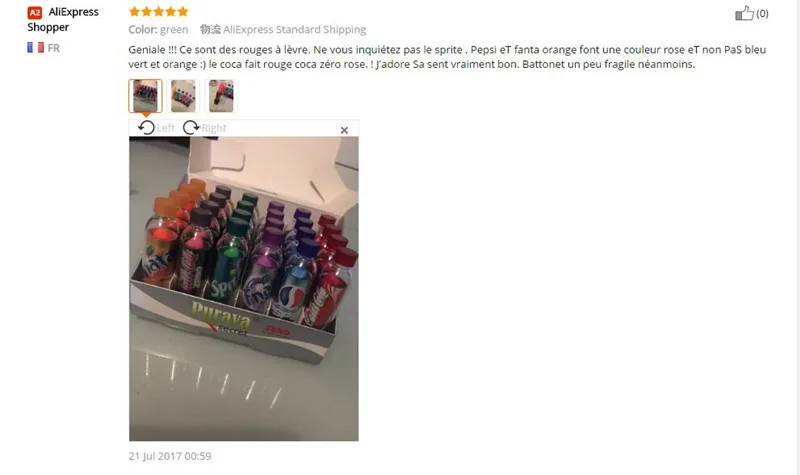
Task: Select the first review photo thumbnail
Action: click(145, 96)
